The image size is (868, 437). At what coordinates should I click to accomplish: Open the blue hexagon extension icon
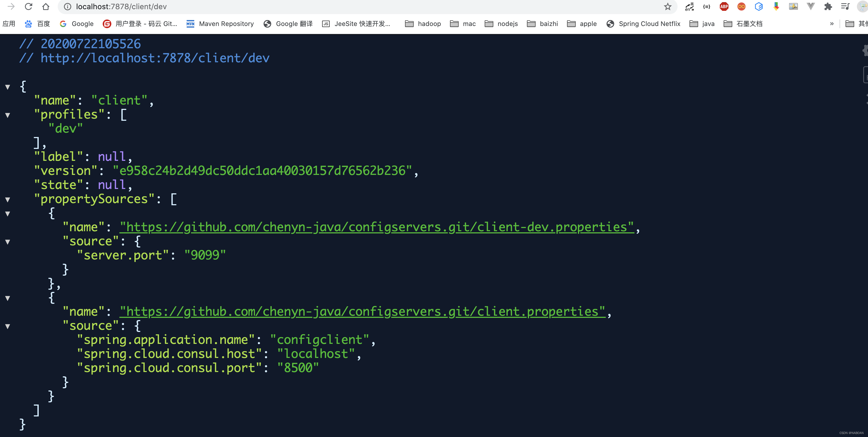pyautogui.click(x=759, y=6)
